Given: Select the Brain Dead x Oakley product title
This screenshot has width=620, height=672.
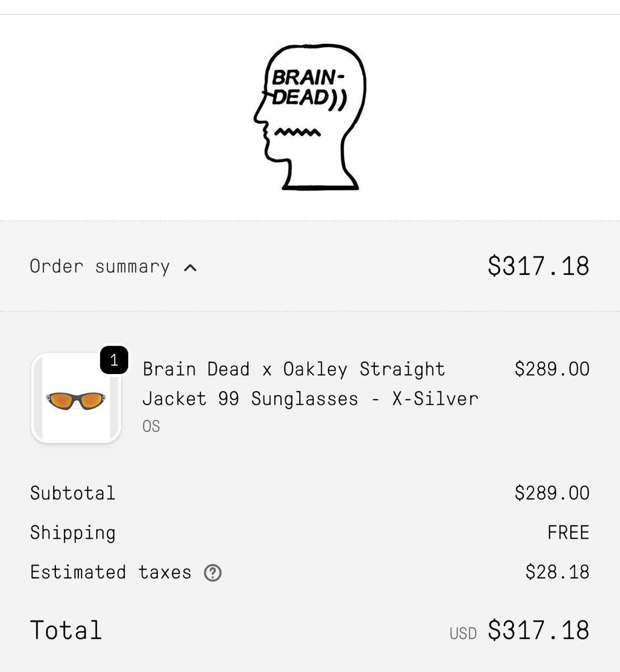Looking at the screenshot, I should [310, 384].
